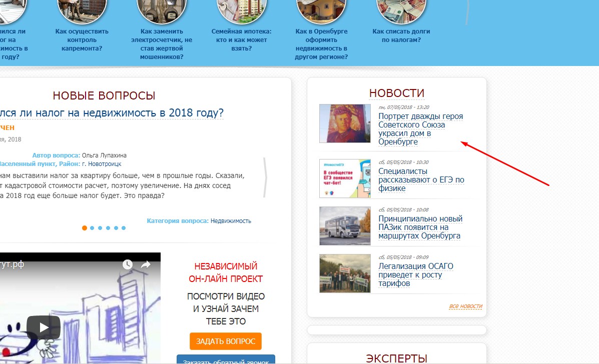
Task: Open news about ЕГЭ по физике
Action: coord(421,179)
